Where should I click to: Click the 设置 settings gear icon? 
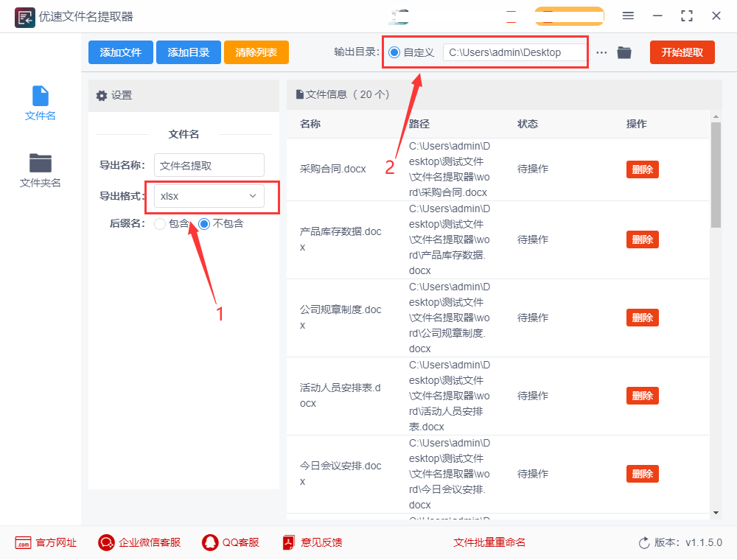coord(102,96)
